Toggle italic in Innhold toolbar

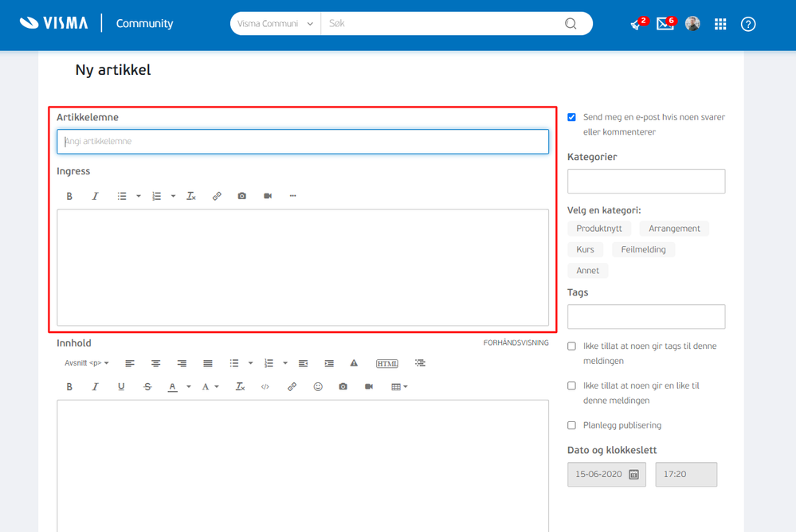(95, 387)
